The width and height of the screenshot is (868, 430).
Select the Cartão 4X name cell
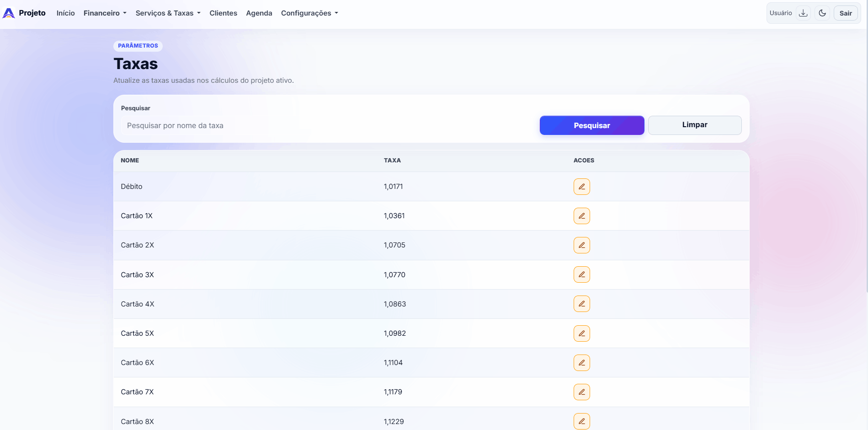click(x=138, y=304)
